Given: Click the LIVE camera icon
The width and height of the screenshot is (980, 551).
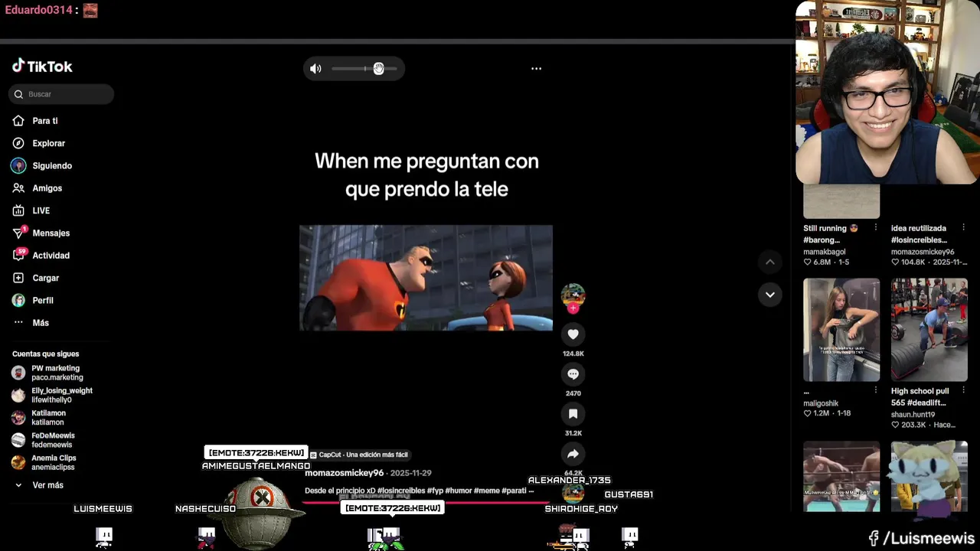Looking at the screenshot, I should (18, 210).
